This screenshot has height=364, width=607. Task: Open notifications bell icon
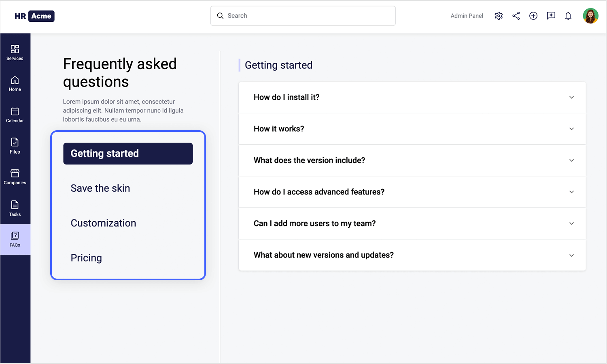coord(568,16)
